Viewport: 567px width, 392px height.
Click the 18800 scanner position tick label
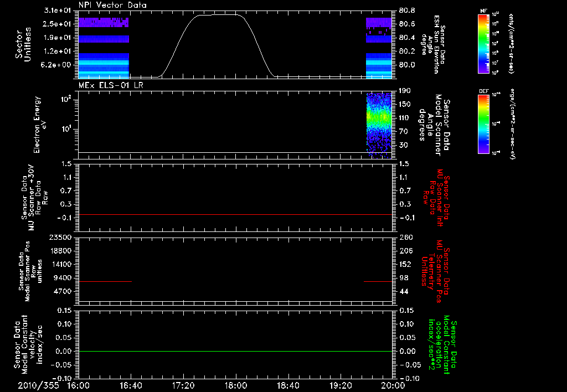tap(60, 251)
